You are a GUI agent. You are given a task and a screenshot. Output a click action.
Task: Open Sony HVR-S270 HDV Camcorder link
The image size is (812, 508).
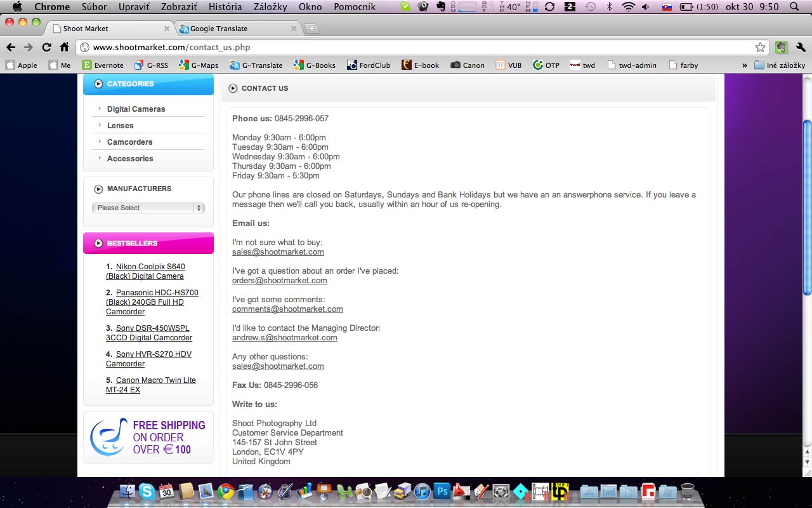pos(149,359)
